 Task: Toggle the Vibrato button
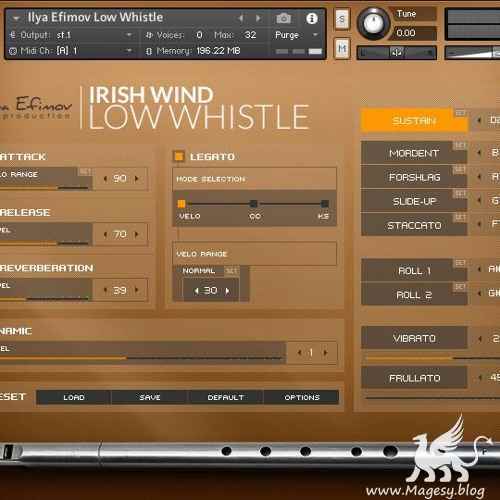[x=414, y=338]
